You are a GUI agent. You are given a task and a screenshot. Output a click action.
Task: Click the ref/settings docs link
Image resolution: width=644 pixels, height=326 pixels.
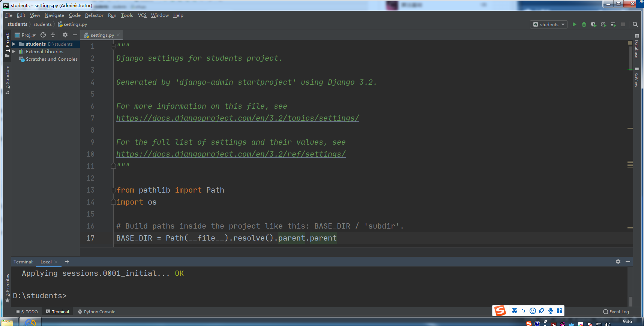(x=231, y=154)
